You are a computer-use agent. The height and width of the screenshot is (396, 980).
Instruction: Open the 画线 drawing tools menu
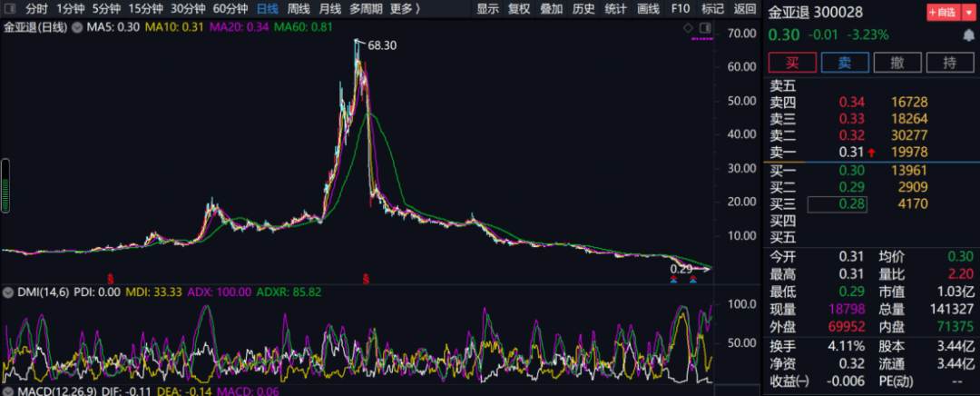[648, 9]
